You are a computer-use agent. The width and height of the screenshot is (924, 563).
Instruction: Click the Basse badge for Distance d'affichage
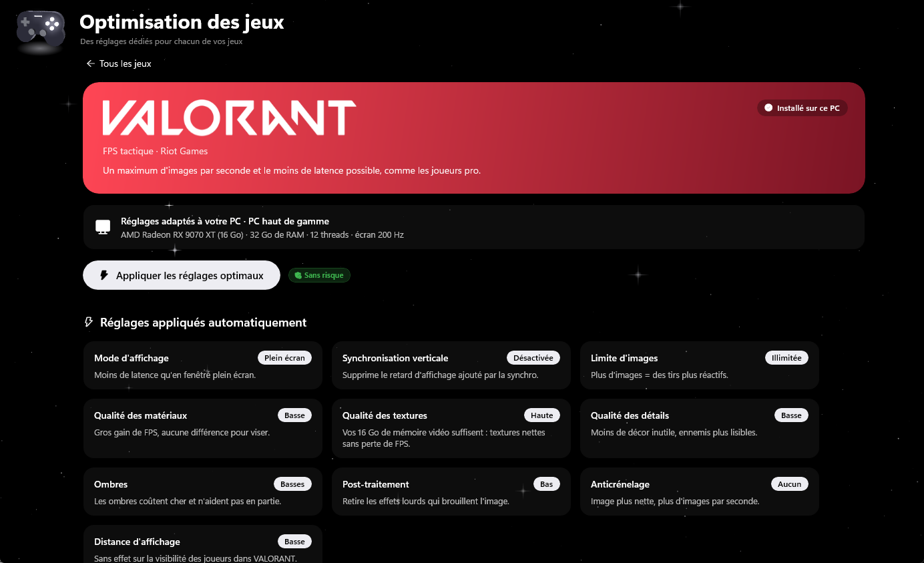pyautogui.click(x=294, y=542)
